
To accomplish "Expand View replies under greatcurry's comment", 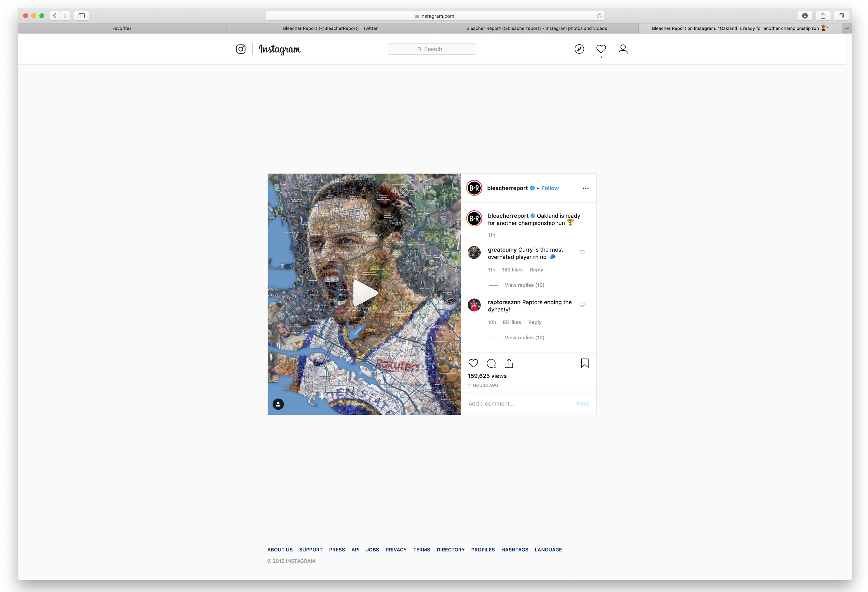I will click(x=524, y=285).
